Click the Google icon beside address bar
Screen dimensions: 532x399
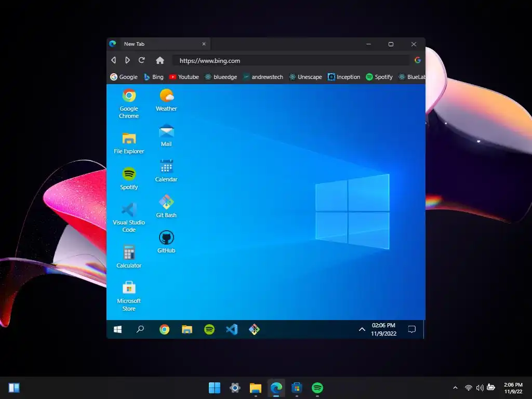418,60
